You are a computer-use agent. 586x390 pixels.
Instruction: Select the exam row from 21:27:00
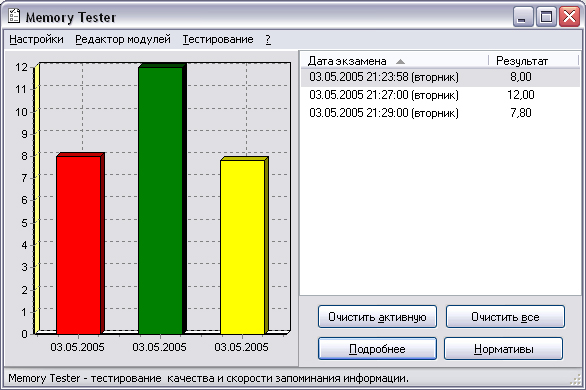click(x=440, y=95)
